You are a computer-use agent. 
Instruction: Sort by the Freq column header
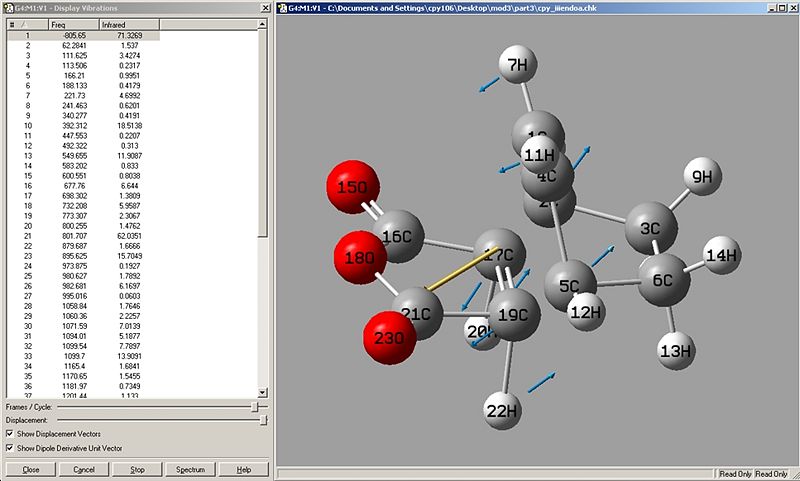click(74, 24)
